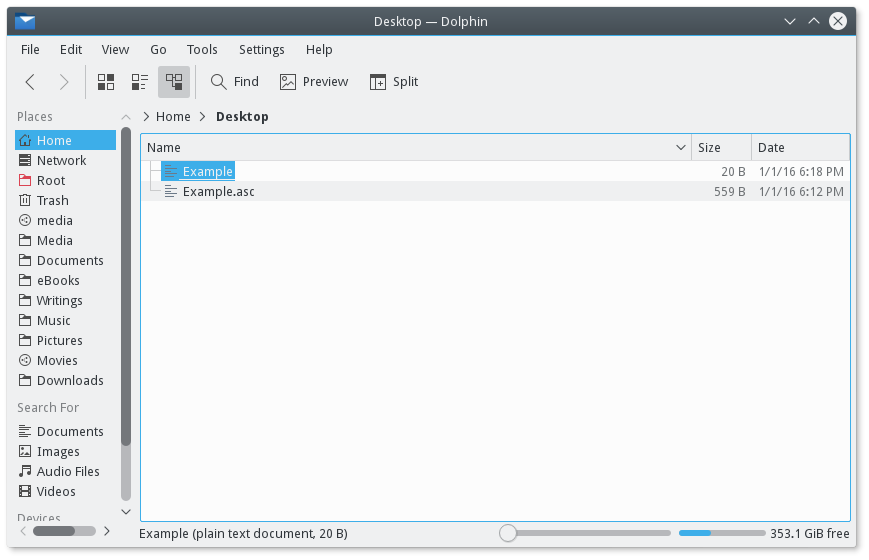
Task: Open lowercase media disc place
Action: point(65,220)
